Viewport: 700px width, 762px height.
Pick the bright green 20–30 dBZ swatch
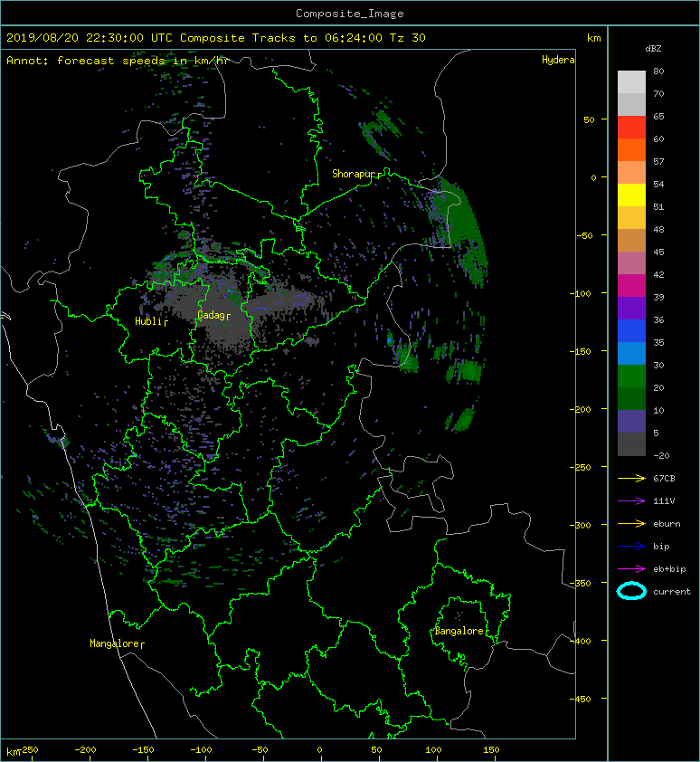[x=631, y=376]
